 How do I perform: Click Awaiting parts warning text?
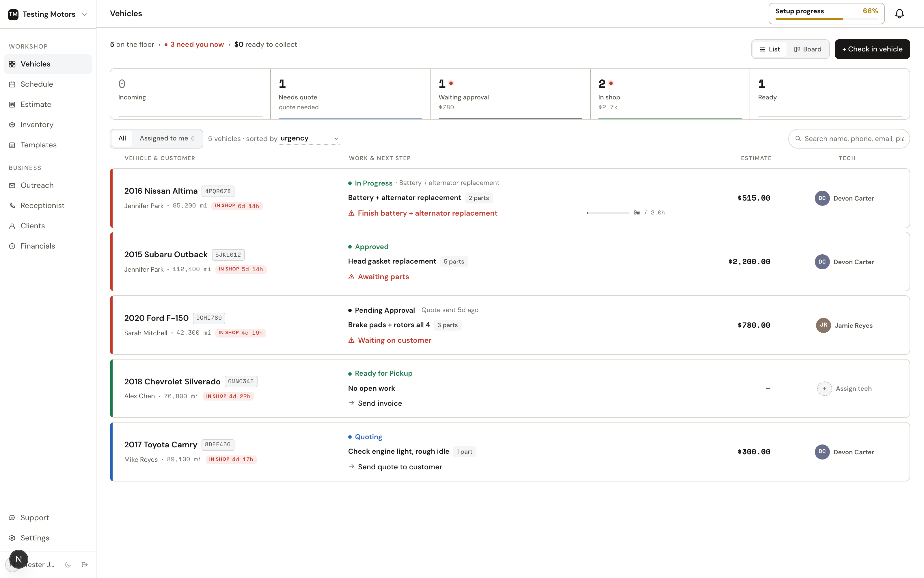pos(383,277)
